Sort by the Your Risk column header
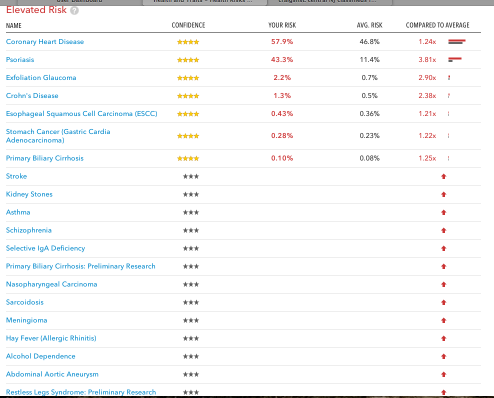 click(x=282, y=25)
